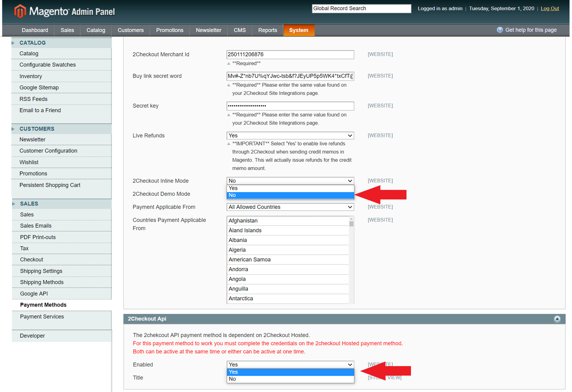Open the Customers menu in the top navigation
Viewport: 572px width, 392px height.
130,30
